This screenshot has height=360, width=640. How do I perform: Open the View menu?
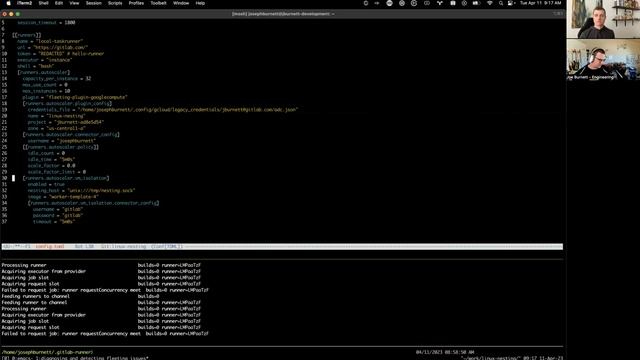coord(74,3)
